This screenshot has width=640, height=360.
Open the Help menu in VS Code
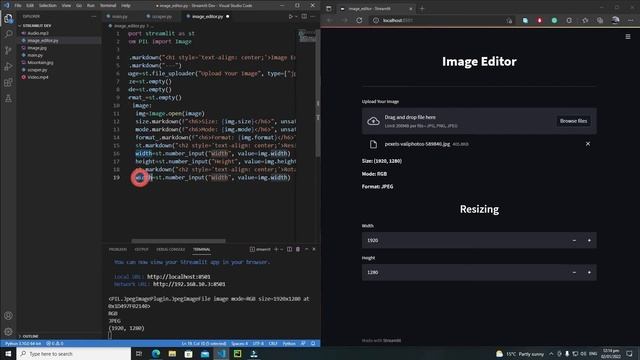(126, 6)
